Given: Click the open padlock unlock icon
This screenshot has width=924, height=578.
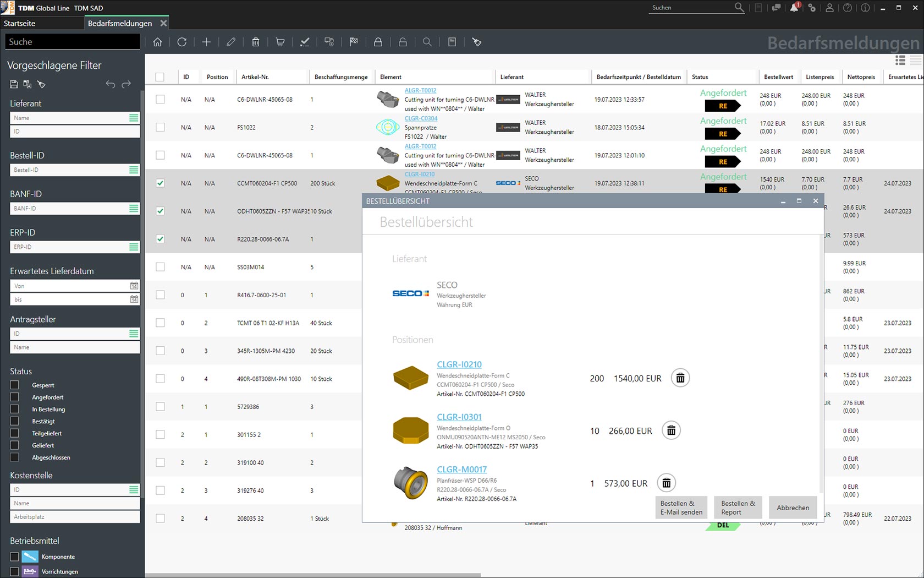Looking at the screenshot, I should point(403,42).
